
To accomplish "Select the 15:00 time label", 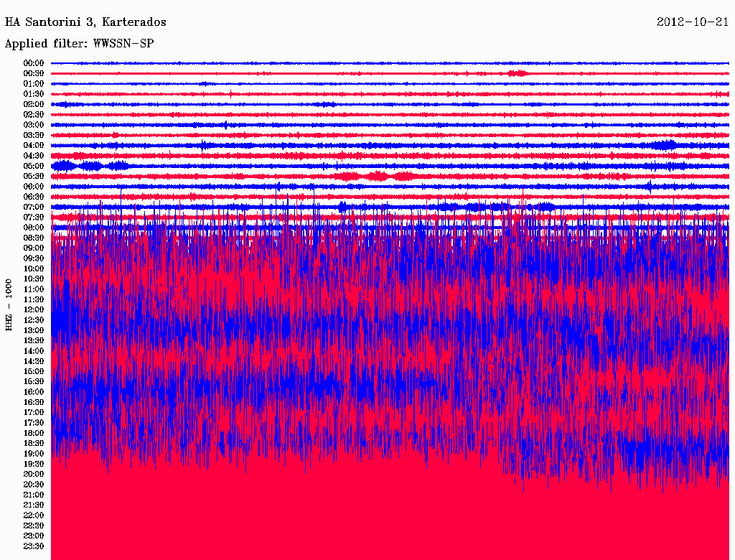I will pos(34,371).
